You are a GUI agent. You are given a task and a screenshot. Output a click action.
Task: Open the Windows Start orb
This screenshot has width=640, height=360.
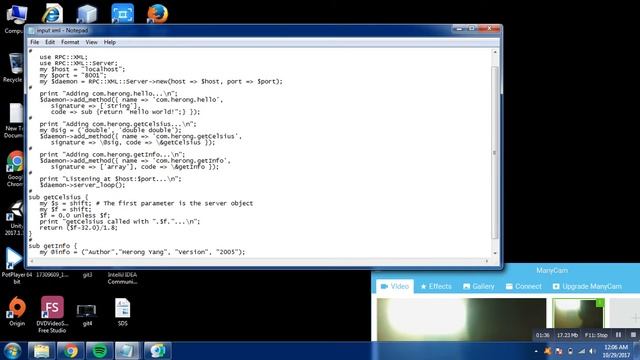click(x=12, y=351)
